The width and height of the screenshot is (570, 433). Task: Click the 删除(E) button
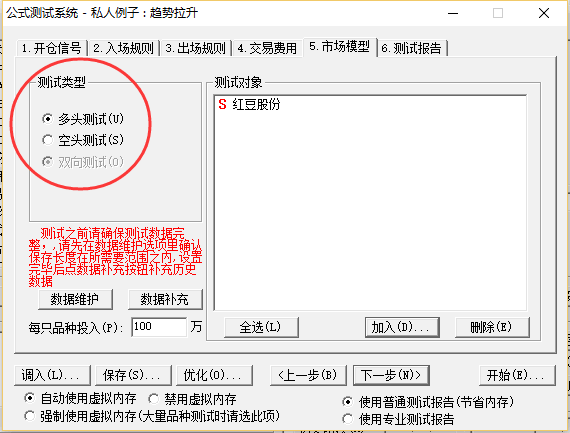click(492, 327)
